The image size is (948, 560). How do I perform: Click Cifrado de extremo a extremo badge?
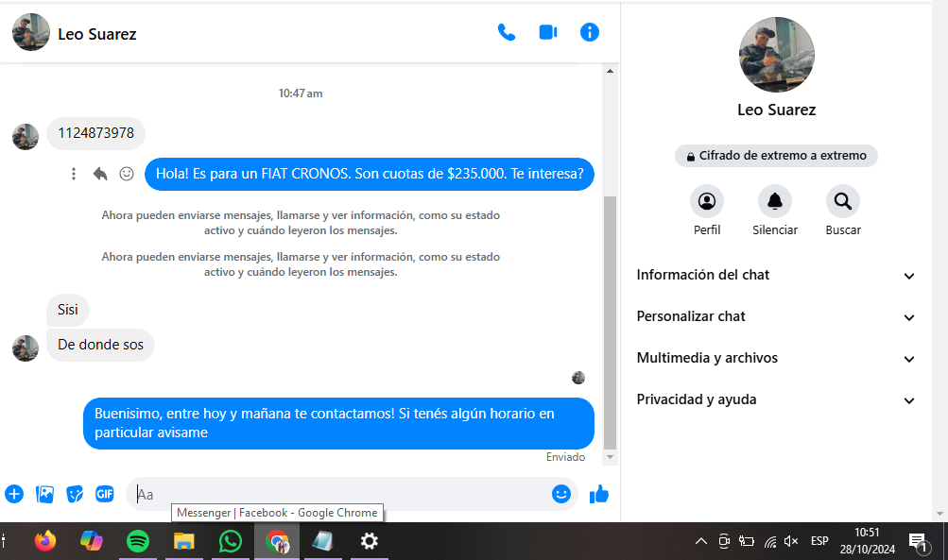click(776, 156)
